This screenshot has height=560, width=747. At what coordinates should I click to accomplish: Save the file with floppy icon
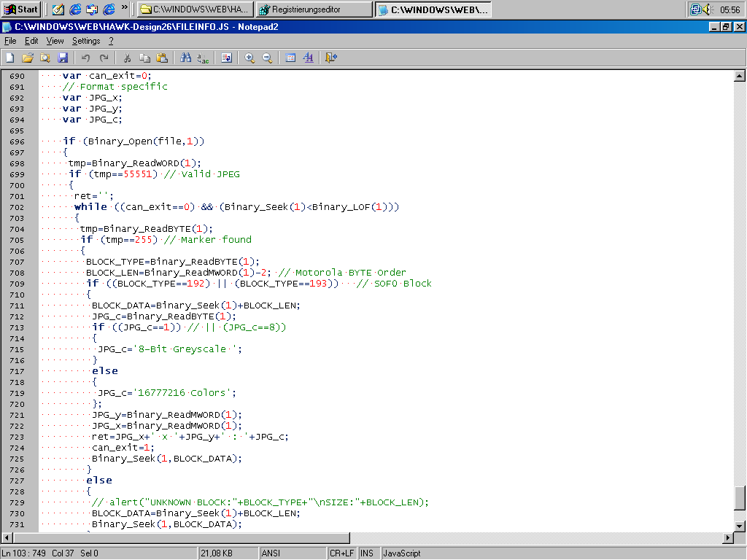point(63,58)
